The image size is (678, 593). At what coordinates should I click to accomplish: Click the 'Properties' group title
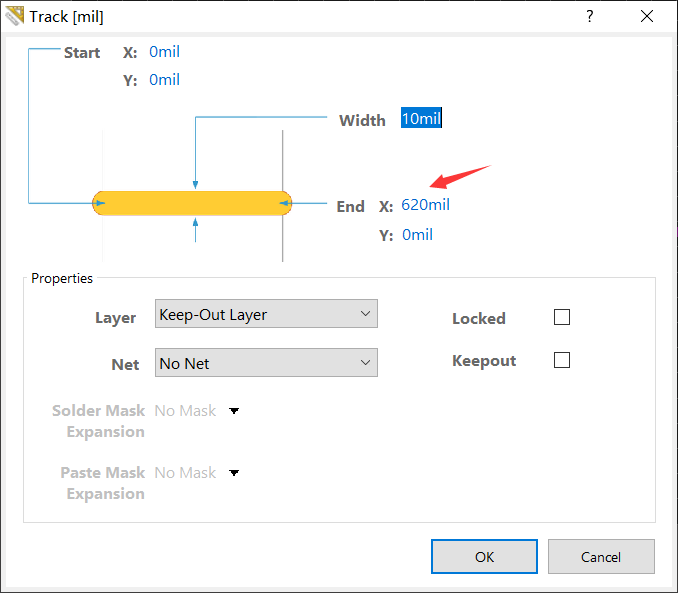[x=62, y=278]
